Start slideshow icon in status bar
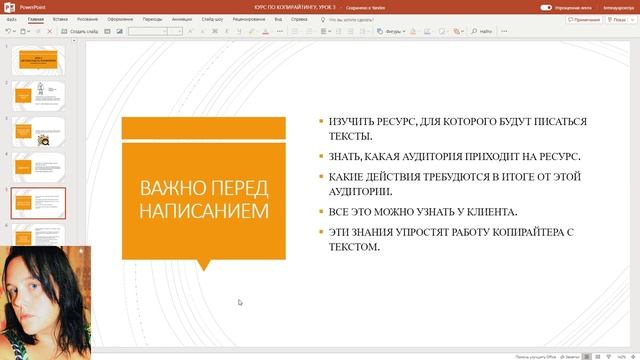 coord(609,357)
